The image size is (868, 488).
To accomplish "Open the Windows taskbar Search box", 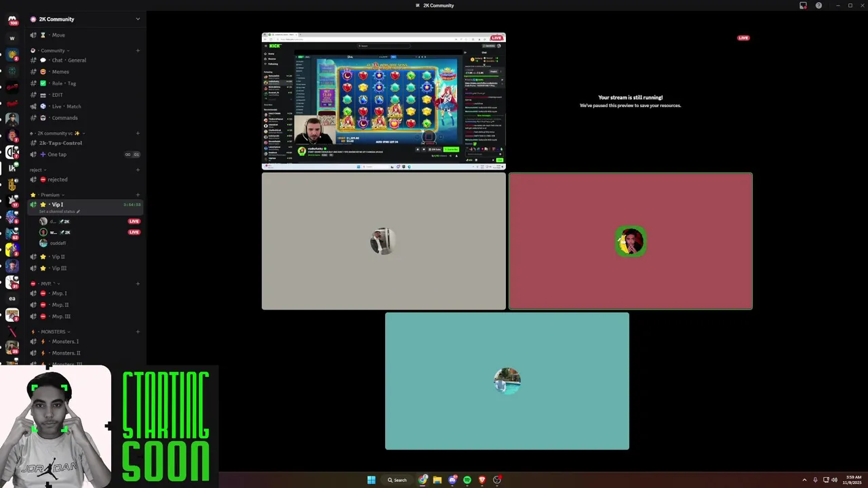I will [397, 480].
